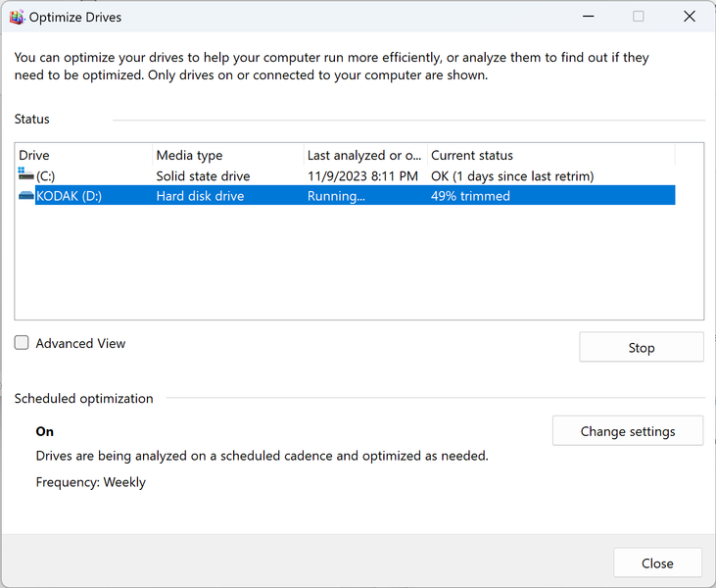Click the Solid state drive media type cell
The height and width of the screenshot is (588, 716).
pyautogui.click(x=203, y=176)
